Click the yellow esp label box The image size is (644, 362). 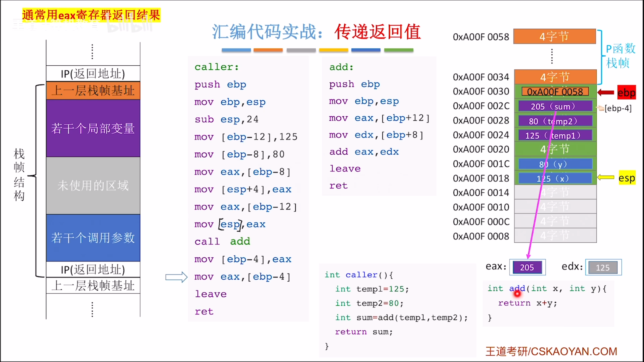tap(627, 178)
